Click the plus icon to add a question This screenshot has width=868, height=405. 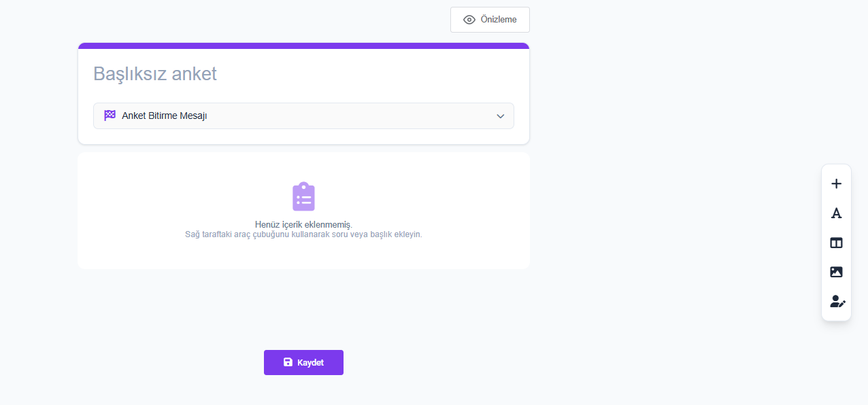point(836,183)
